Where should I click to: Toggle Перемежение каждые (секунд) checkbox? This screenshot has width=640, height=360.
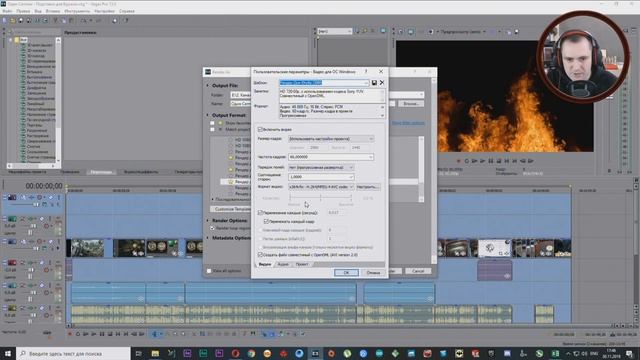pyautogui.click(x=260, y=213)
